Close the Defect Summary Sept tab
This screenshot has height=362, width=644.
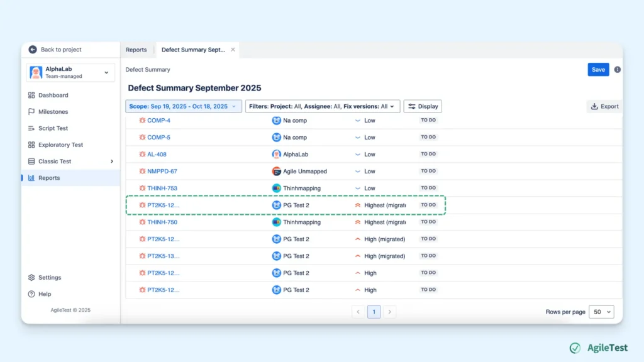pyautogui.click(x=232, y=48)
